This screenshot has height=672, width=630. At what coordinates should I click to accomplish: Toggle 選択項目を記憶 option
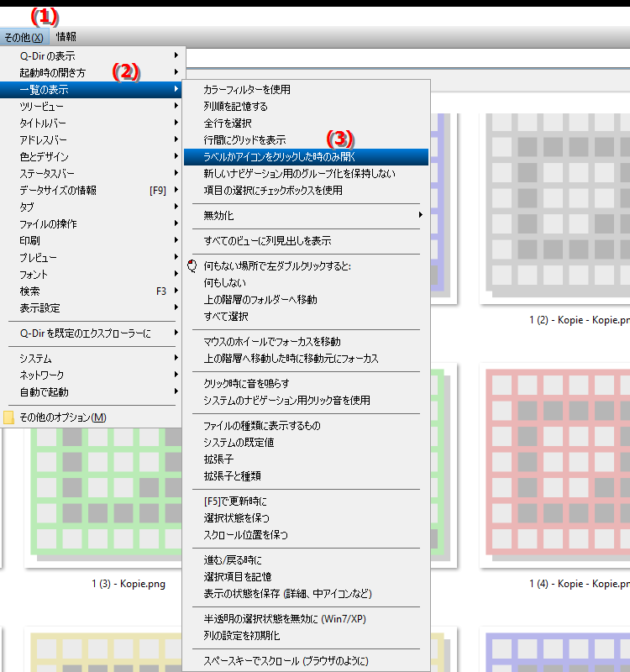point(306,577)
